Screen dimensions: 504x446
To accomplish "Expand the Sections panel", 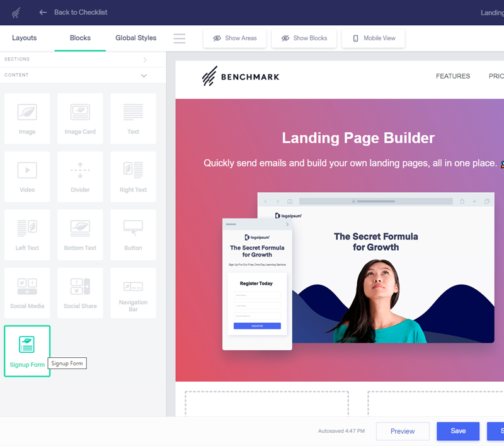I will (x=145, y=59).
